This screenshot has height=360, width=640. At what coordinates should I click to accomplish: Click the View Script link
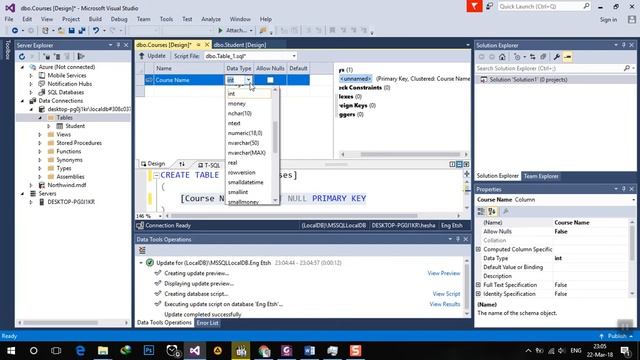click(x=446, y=294)
